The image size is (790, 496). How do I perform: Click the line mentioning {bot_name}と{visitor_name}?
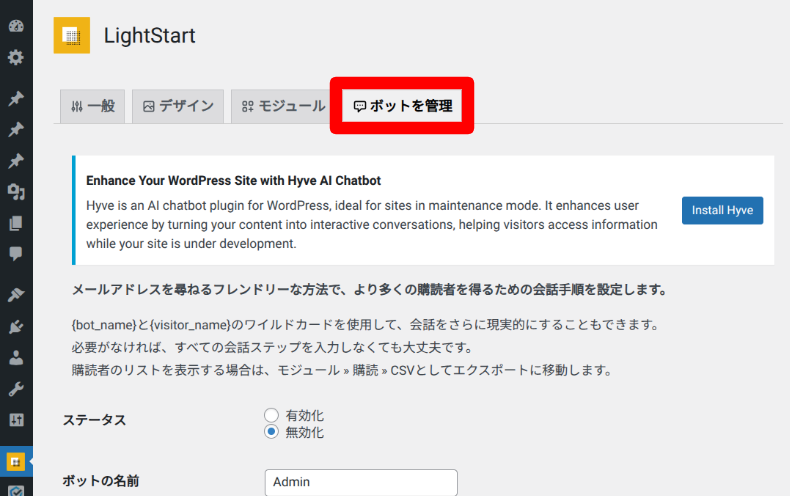tap(366, 325)
